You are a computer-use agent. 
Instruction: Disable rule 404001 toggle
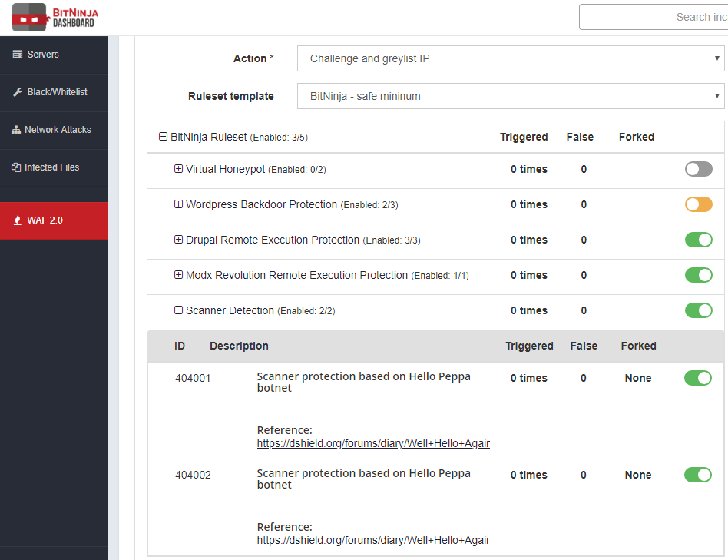click(x=697, y=378)
